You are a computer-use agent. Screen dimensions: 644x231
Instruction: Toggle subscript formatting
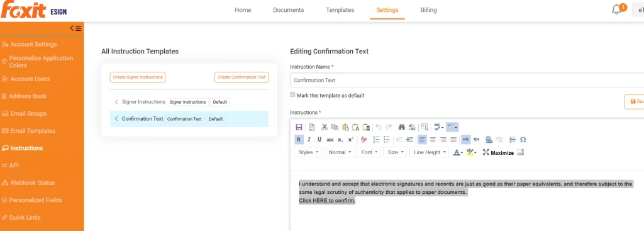click(340, 139)
